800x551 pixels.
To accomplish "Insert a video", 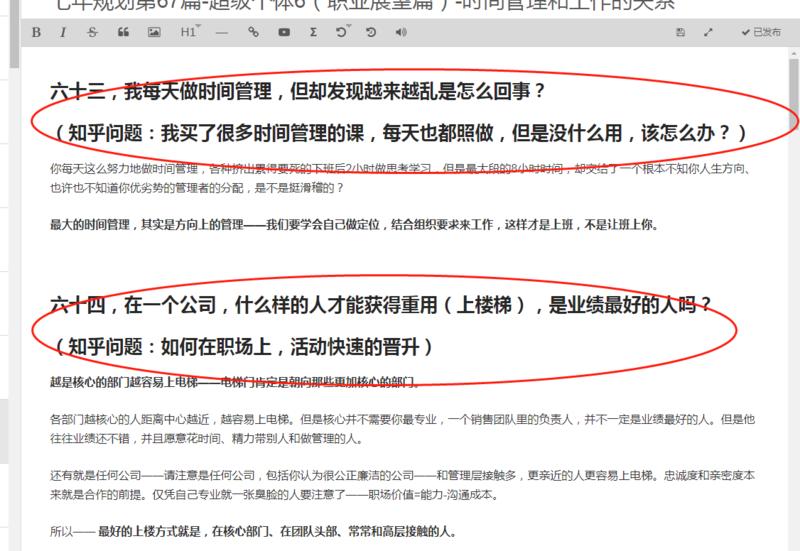I will pyautogui.click(x=284, y=32).
